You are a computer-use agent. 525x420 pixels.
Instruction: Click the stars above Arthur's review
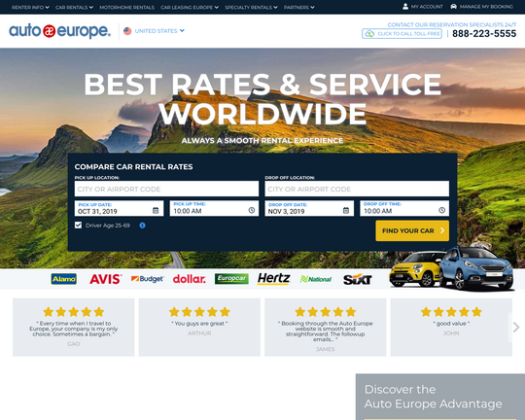click(x=199, y=312)
